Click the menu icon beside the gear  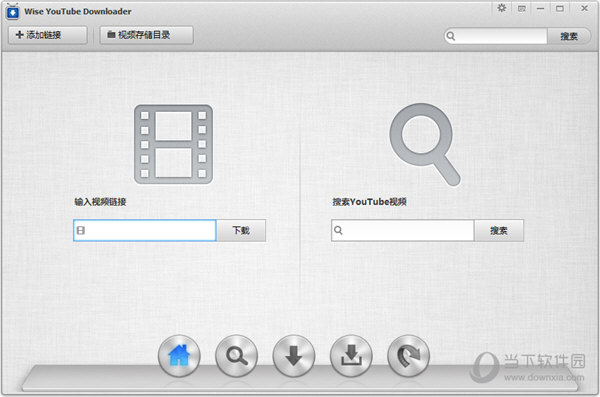coord(522,8)
